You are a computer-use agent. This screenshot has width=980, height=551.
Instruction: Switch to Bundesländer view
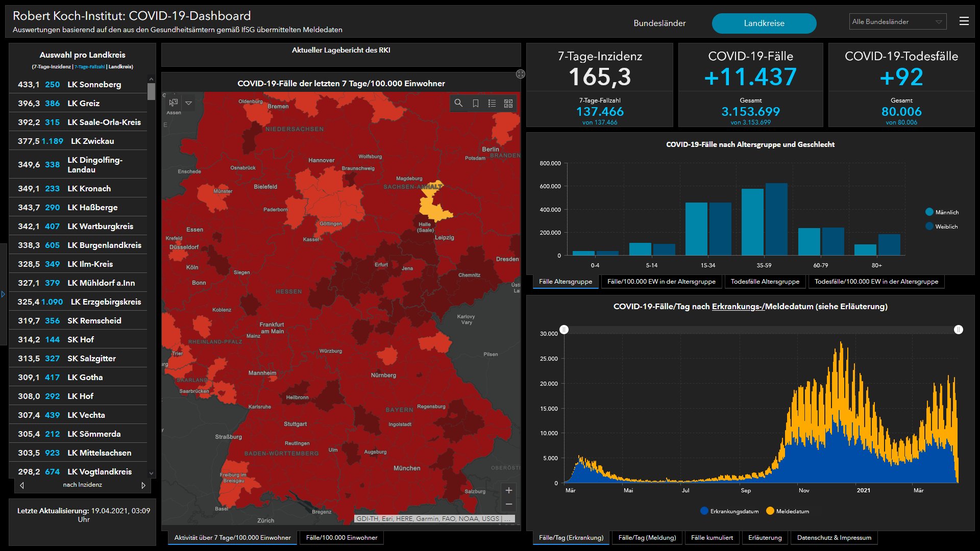[659, 23]
